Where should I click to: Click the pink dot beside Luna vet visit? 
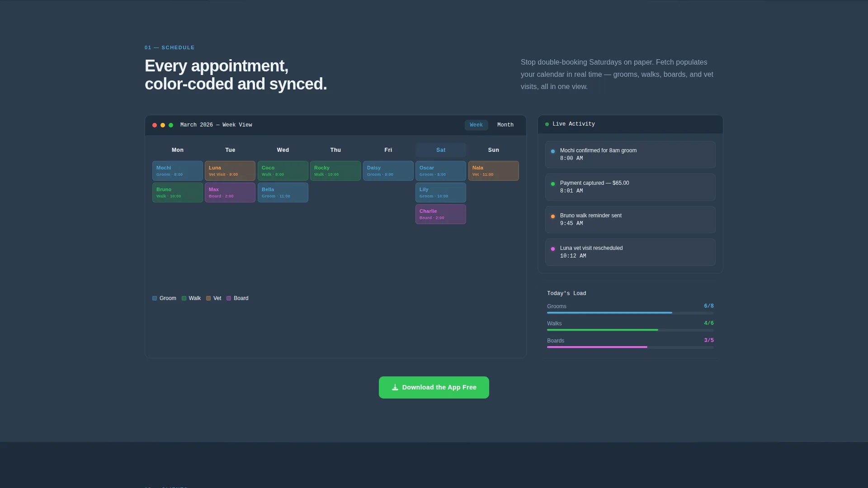(x=553, y=249)
